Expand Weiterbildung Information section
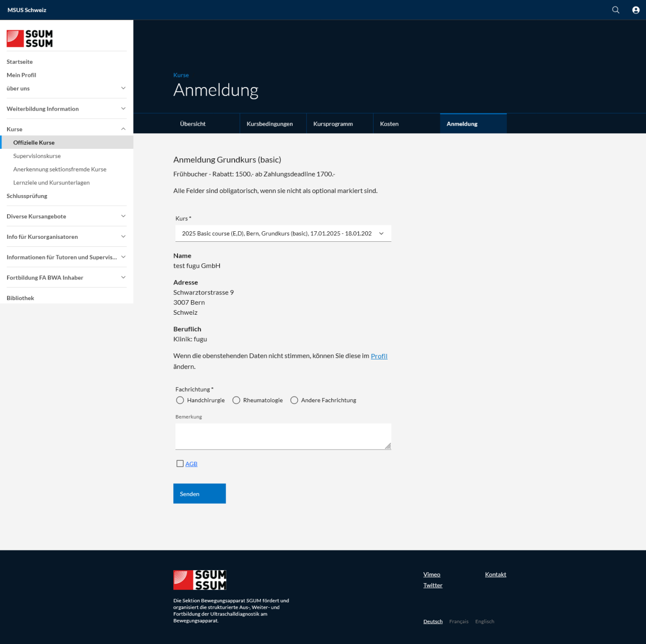Viewport: 646px width, 644px height. pos(123,109)
